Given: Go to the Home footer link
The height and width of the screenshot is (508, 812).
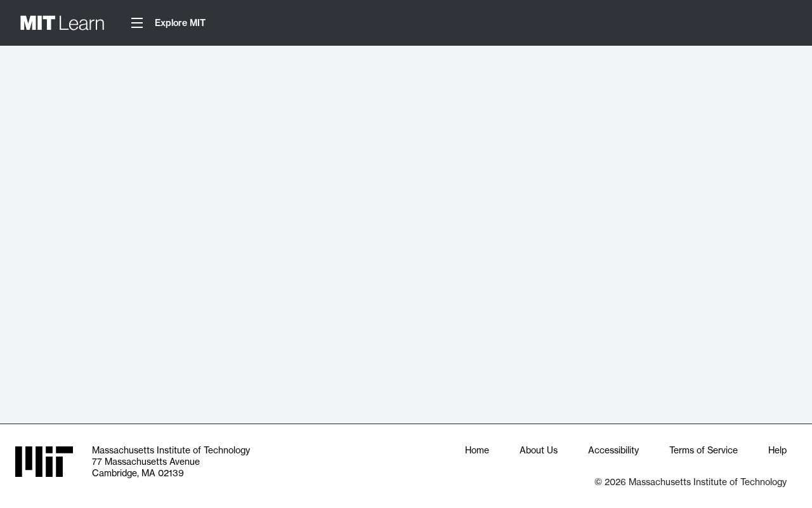Looking at the screenshot, I should pos(477,450).
